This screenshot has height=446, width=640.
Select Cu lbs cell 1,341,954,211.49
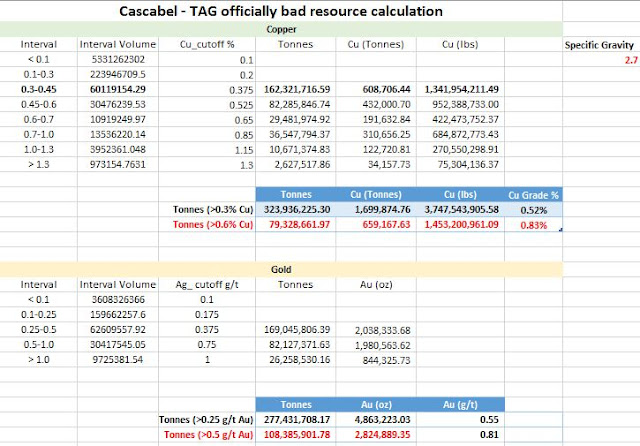(461, 89)
